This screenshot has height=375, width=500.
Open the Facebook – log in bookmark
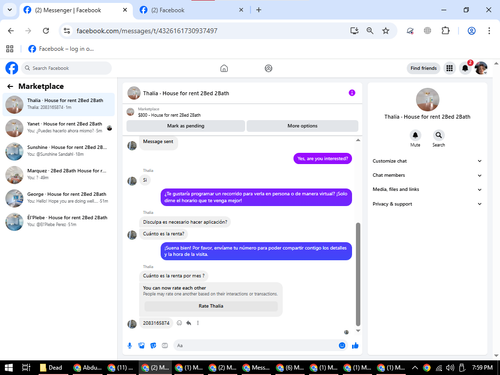click(61, 49)
